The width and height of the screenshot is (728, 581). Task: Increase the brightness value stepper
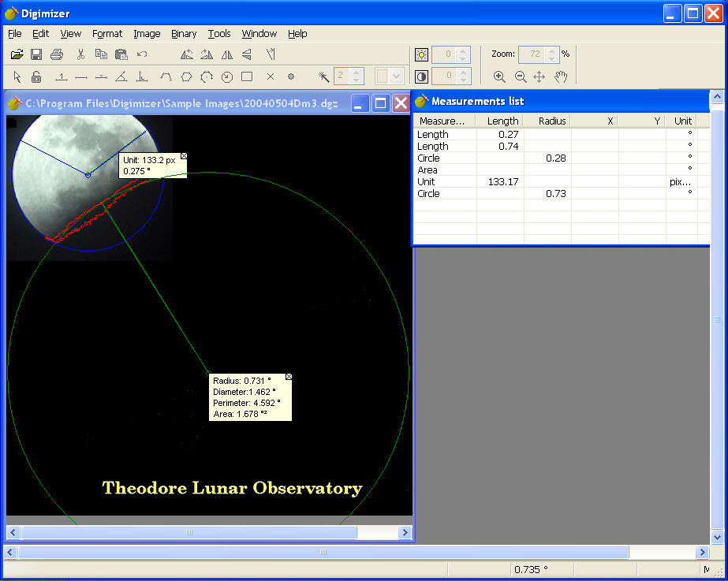click(x=463, y=50)
